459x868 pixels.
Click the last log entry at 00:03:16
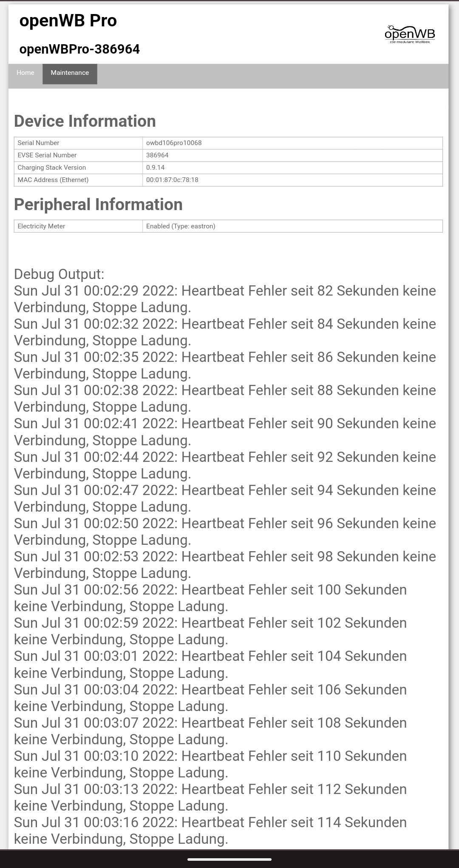pyautogui.click(x=210, y=831)
